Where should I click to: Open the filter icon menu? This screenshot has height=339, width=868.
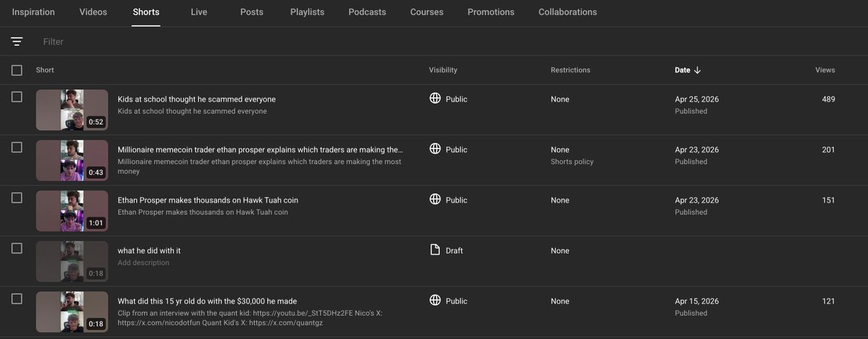click(17, 41)
